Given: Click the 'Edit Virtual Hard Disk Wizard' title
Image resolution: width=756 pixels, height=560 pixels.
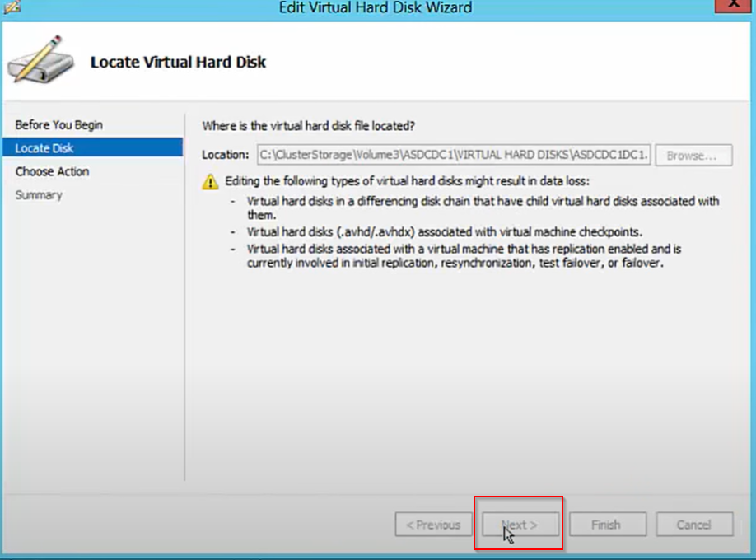Looking at the screenshot, I should coord(376,7).
